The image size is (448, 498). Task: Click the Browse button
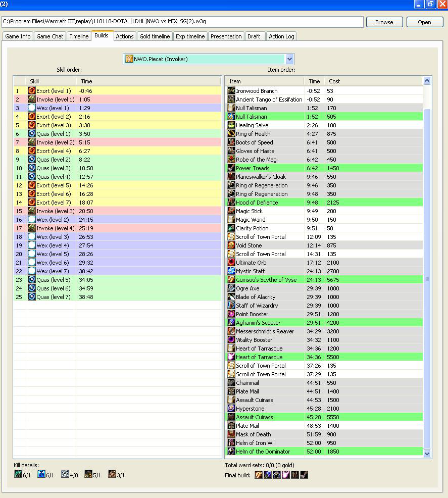click(384, 22)
